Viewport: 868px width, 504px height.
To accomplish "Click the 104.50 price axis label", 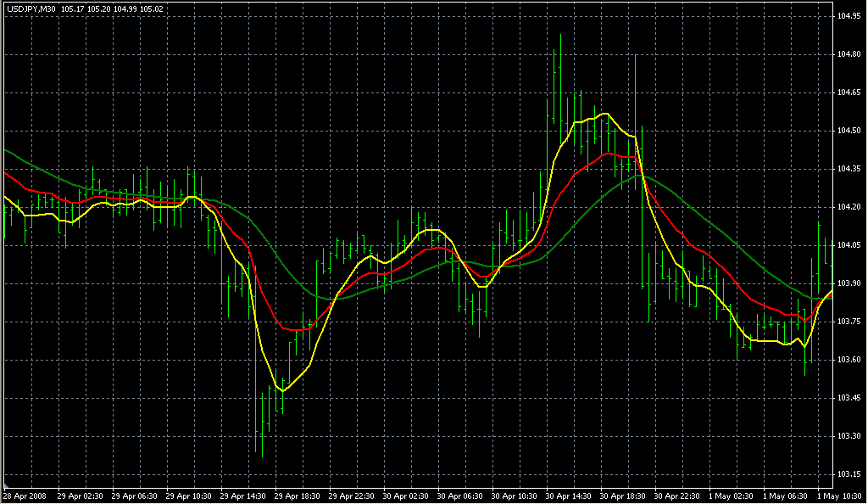I will click(x=849, y=131).
